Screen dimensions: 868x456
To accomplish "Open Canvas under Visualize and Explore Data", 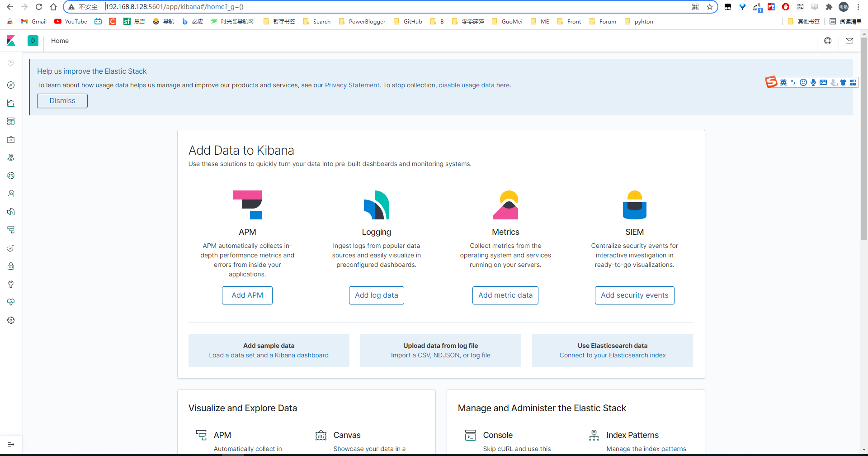I will pos(347,435).
